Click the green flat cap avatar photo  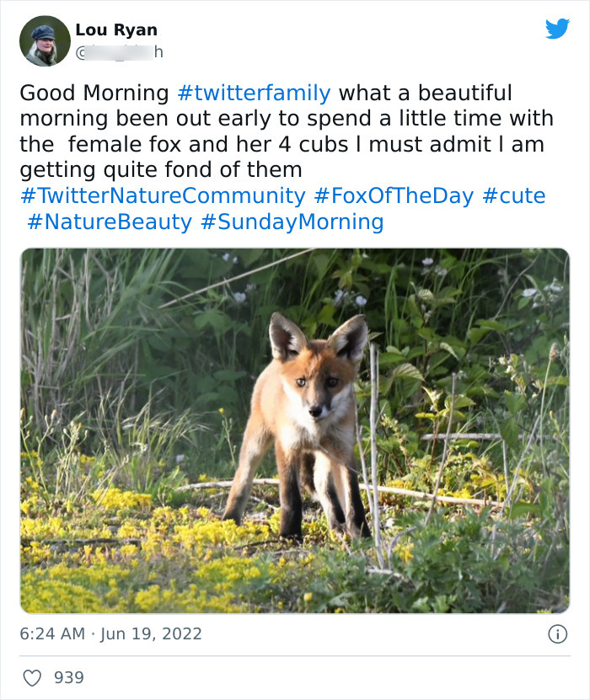click(x=44, y=37)
